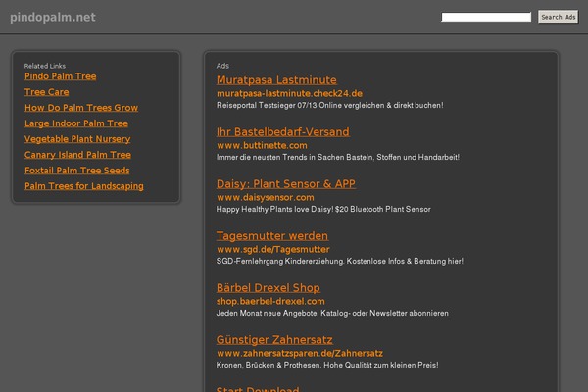This screenshot has height=392, width=588.
Task: Click the www.sgd.de/Tagesmutter URL
Action: coord(273,249)
